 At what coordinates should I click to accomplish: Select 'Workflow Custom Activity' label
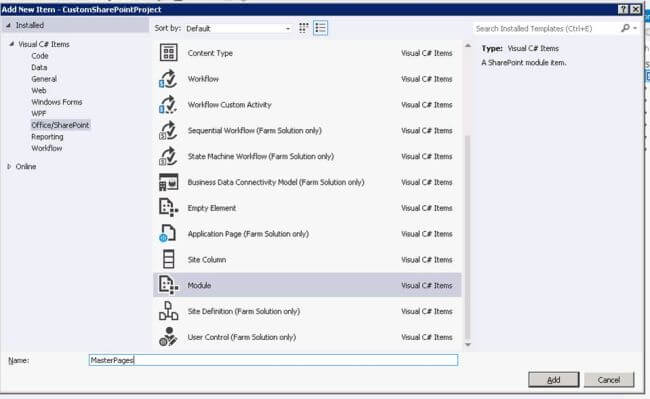pos(229,105)
